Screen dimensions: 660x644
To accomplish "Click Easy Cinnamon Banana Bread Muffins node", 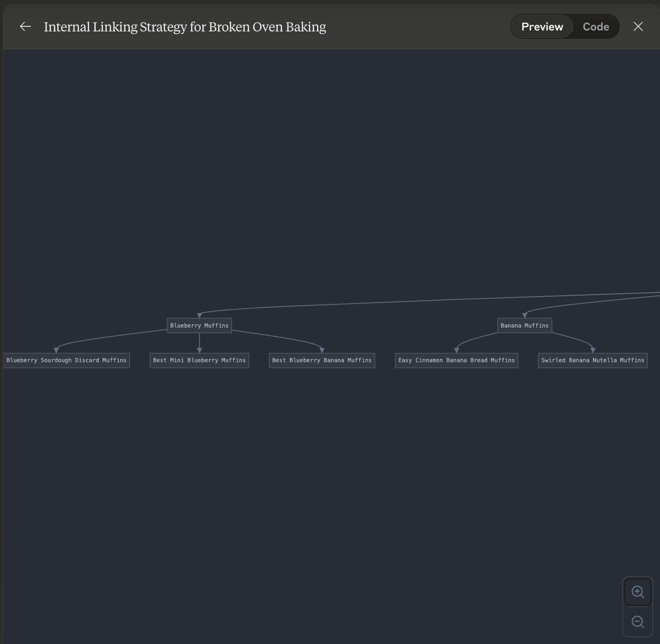I will pos(457,360).
